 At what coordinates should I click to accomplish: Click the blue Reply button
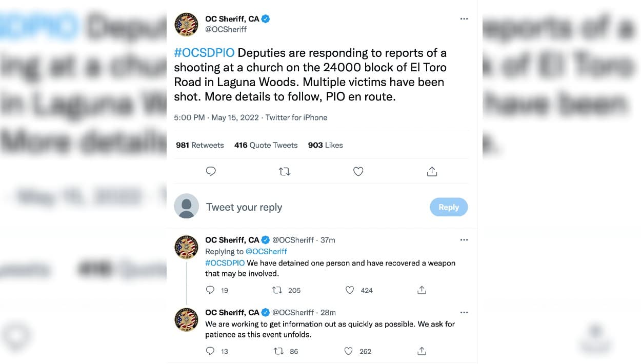(x=448, y=207)
